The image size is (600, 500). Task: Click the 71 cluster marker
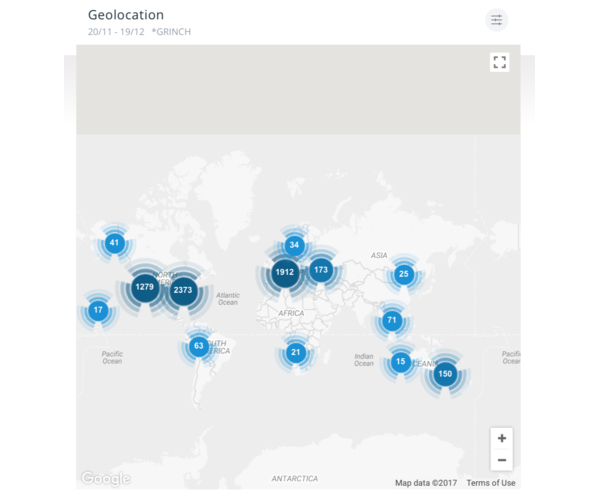pos(392,321)
